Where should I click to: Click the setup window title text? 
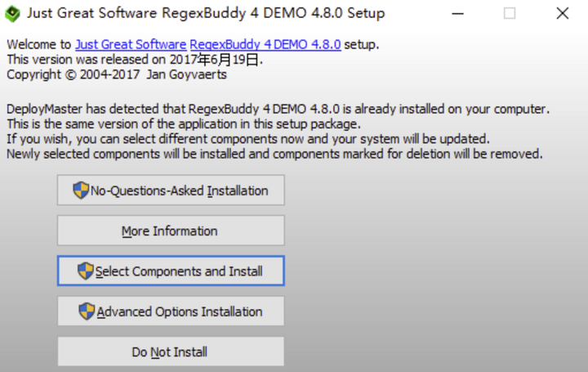coord(206,13)
